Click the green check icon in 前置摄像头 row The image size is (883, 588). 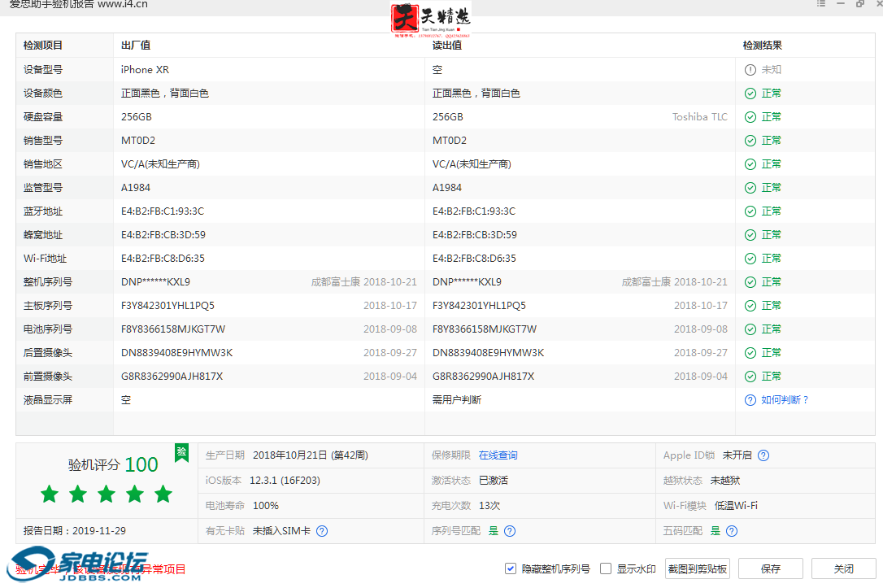point(750,377)
